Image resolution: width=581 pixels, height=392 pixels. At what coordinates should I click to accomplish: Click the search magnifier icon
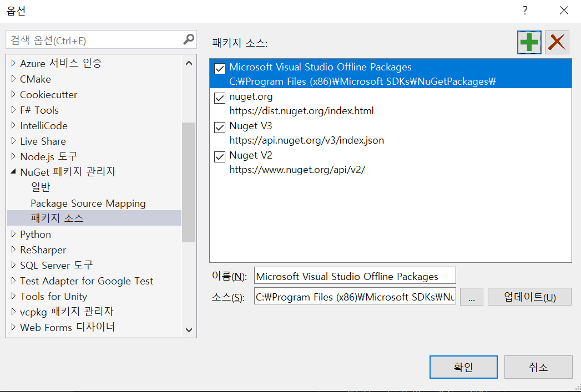click(189, 39)
